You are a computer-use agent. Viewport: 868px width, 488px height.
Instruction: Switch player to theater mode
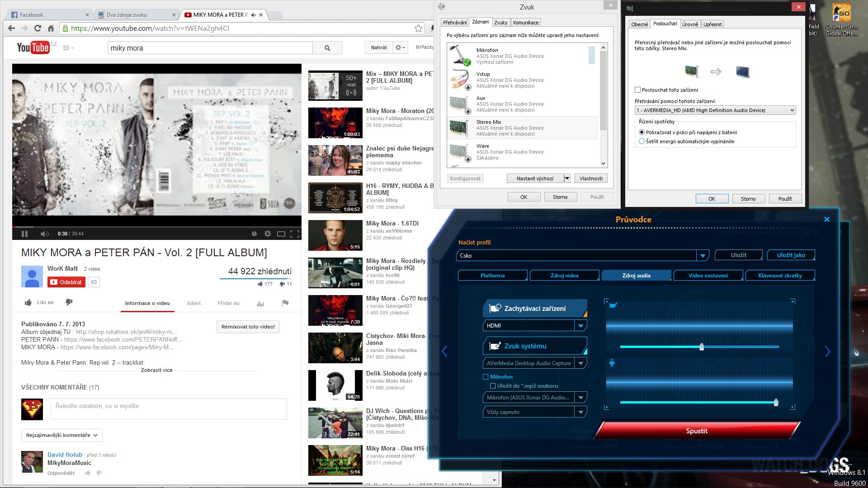[x=281, y=234]
